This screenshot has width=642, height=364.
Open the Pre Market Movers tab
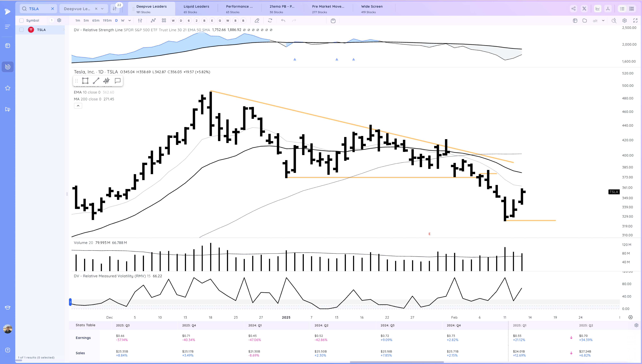[328, 9]
